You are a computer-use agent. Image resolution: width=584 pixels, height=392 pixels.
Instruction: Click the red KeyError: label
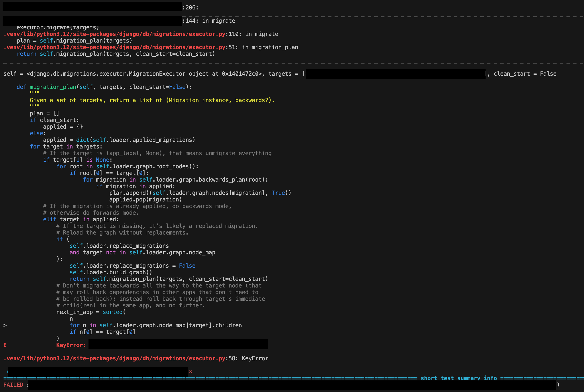71,345
